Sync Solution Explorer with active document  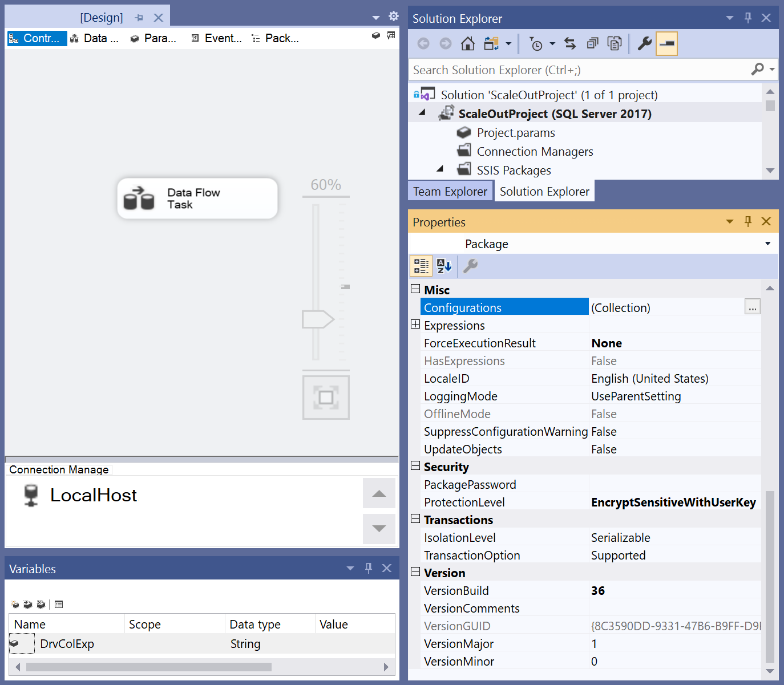tap(569, 43)
